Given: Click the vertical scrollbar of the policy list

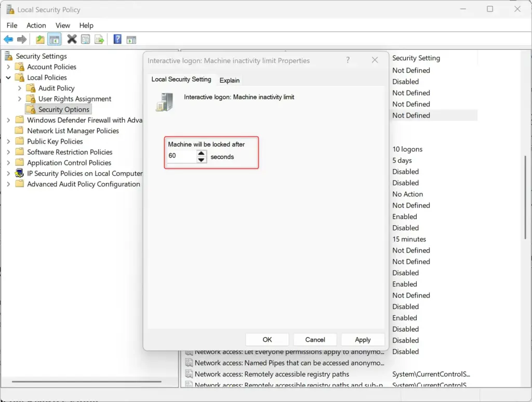Looking at the screenshot, I should click(x=525, y=198).
